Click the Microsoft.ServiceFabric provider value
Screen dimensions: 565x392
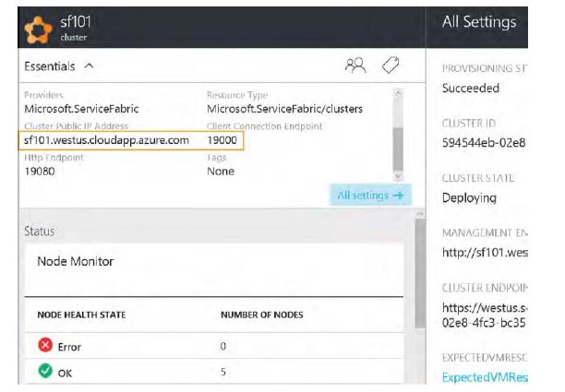tap(81, 109)
